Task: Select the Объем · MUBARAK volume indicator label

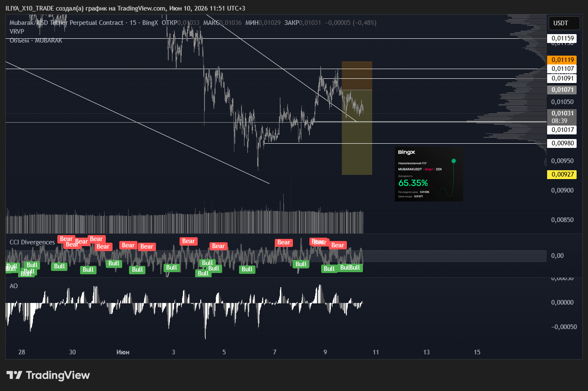Action: point(36,40)
